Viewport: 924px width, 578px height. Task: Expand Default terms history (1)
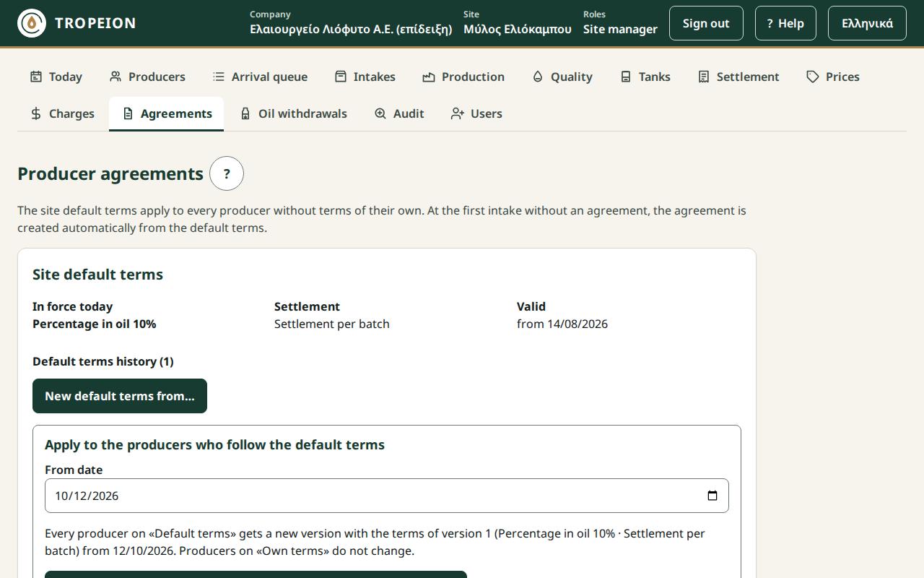(103, 361)
